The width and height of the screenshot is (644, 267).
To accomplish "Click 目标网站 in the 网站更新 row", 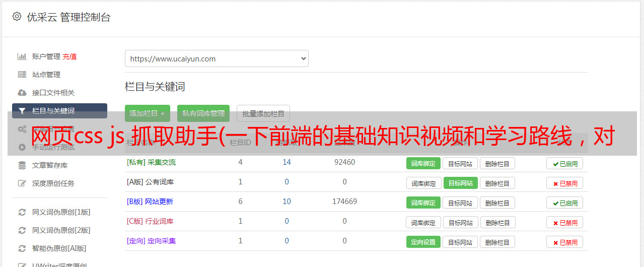I will point(460,203).
